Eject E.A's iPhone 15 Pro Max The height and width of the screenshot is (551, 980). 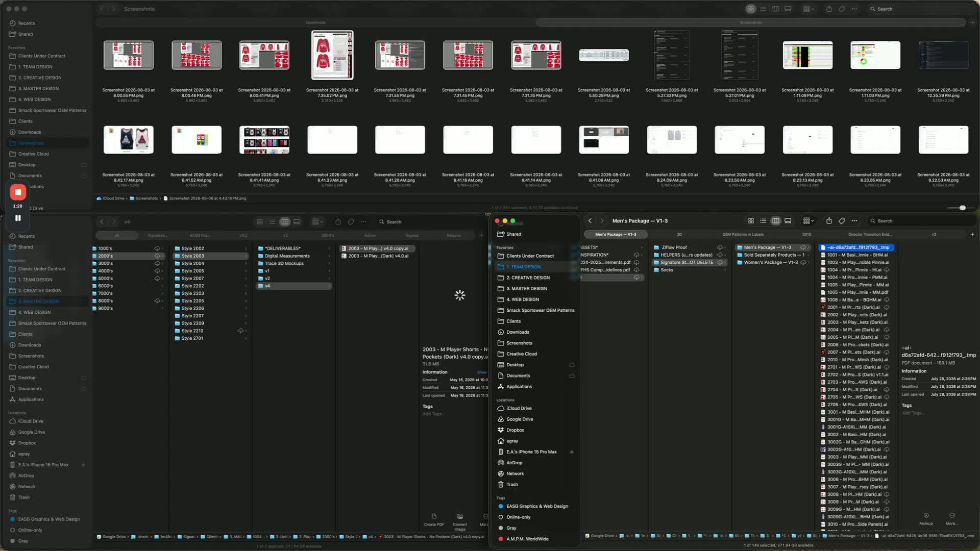(x=572, y=452)
